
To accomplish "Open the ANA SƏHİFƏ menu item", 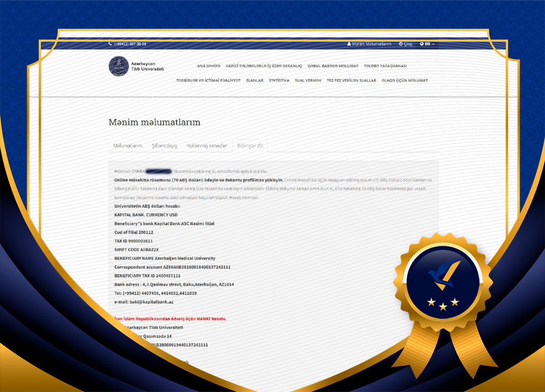I will coord(208,66).
